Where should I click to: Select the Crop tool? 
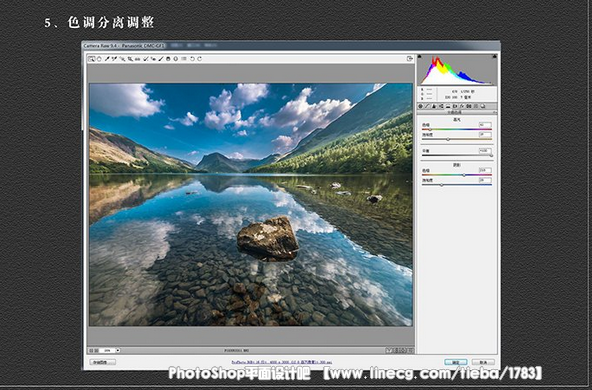point(130,59)
